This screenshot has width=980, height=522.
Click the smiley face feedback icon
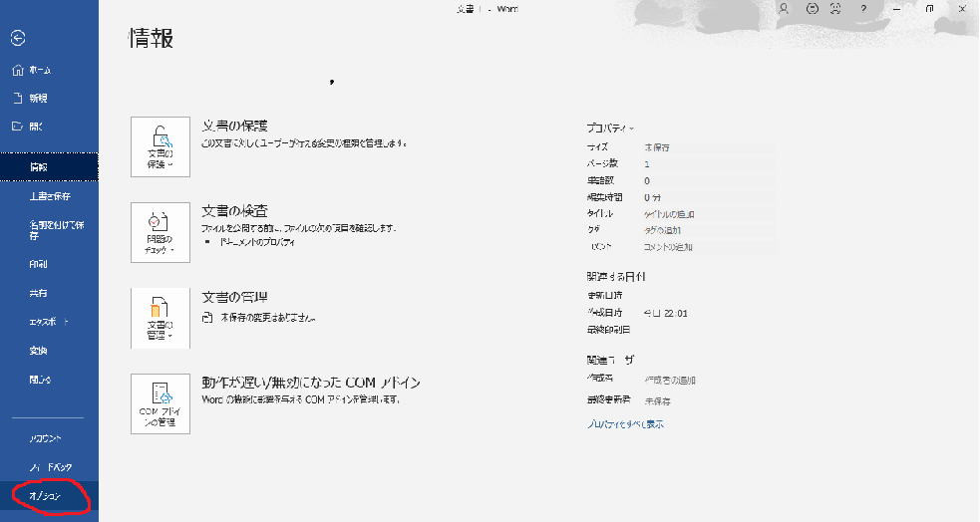coord(812,9)
